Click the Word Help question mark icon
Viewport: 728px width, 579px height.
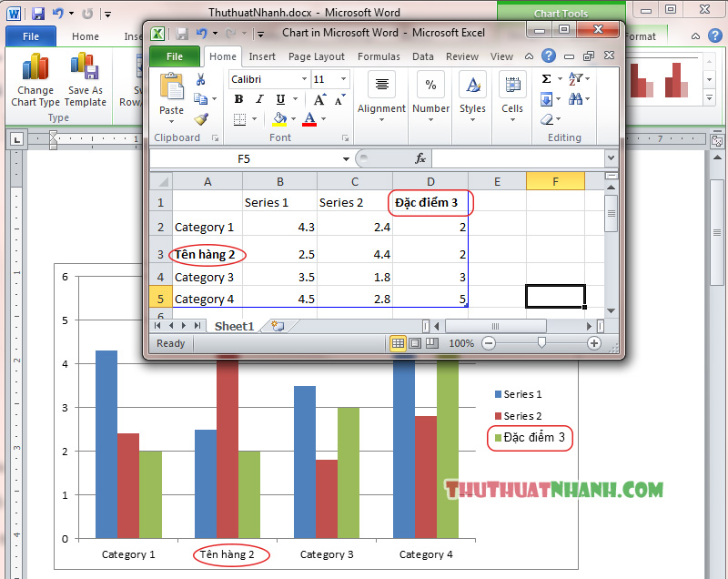point(715,36)
